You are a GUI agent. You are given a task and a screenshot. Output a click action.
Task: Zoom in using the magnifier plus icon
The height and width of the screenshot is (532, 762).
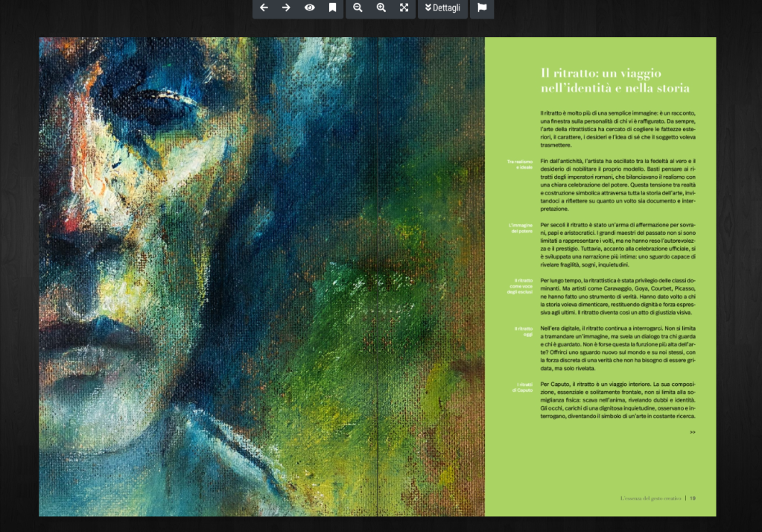[381, 8]
